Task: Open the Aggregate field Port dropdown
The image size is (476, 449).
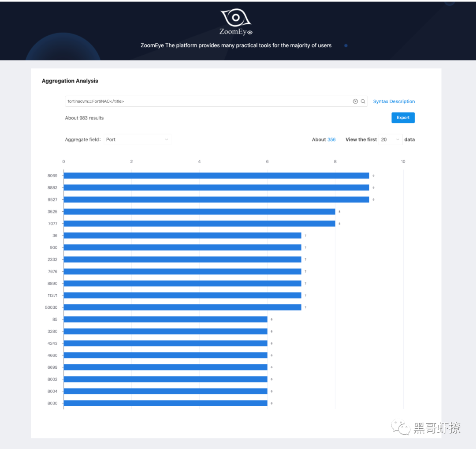Action: (137, 139)
